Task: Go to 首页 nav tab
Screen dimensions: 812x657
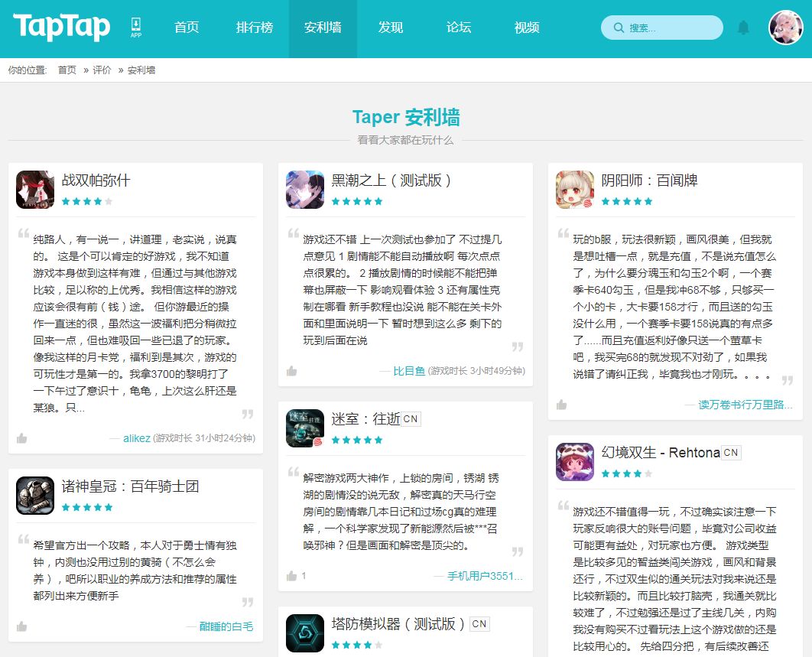Action: [x=187, y=28]
